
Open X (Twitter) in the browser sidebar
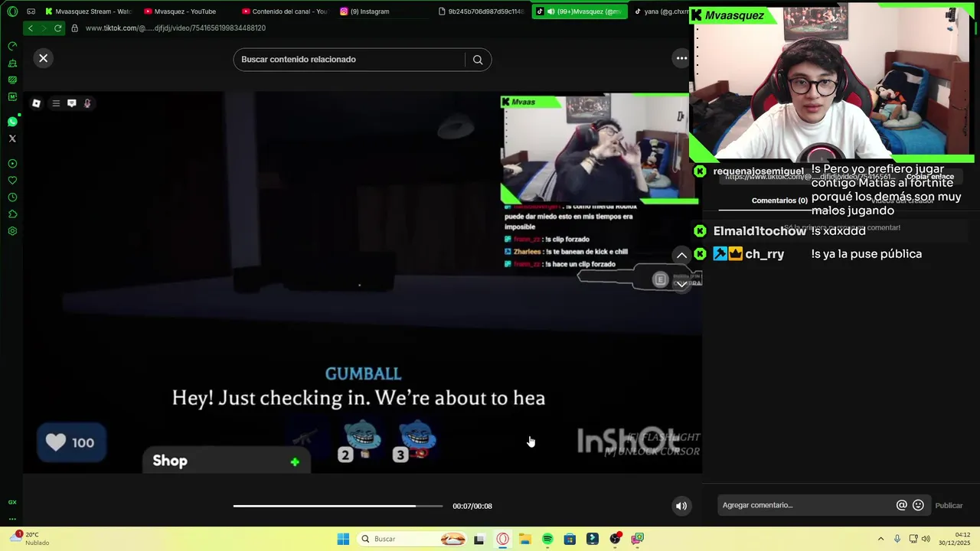coord(12,139)
